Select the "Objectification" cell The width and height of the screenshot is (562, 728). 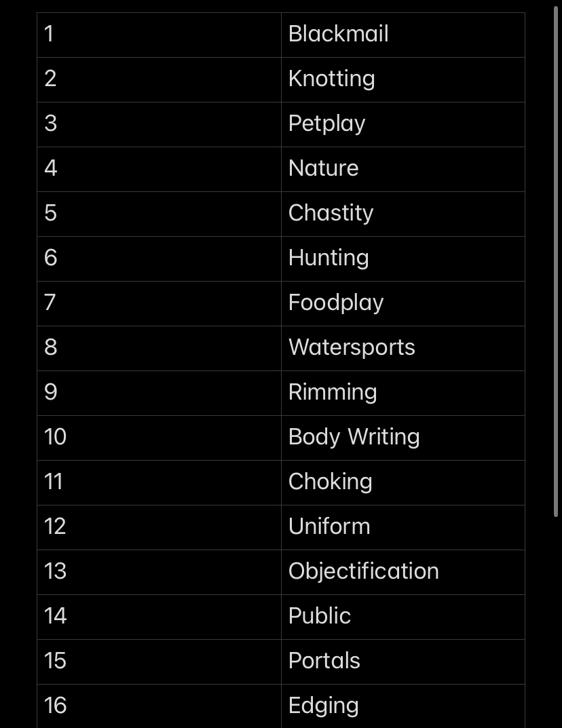(x=363, y=571)
